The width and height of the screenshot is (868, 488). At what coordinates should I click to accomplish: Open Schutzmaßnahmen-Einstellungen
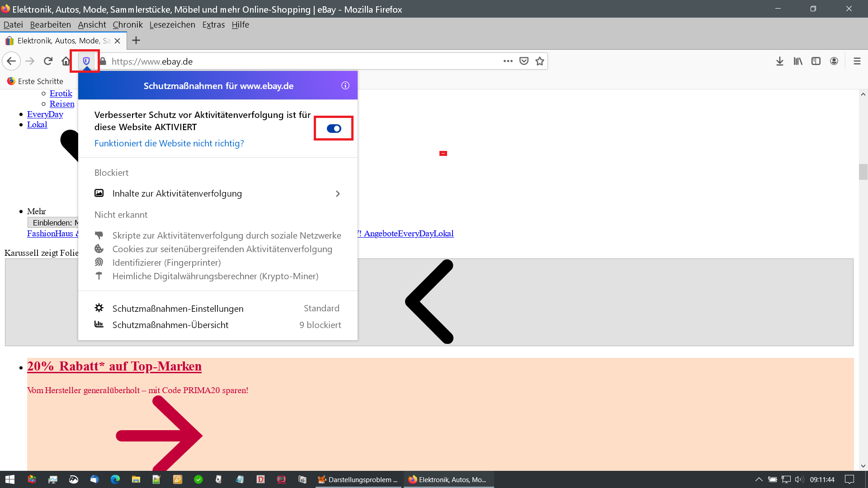pyautogui.click(x=178, y=309)
